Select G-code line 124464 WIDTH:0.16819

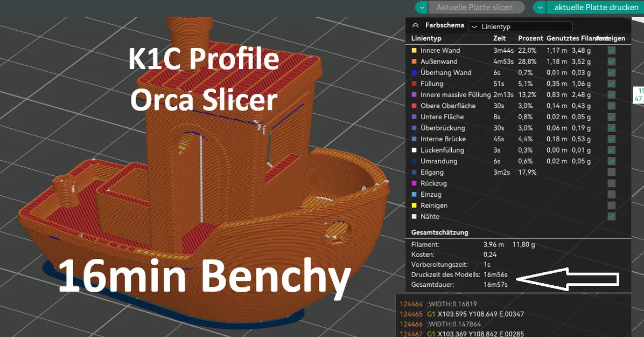click(438, 304)
